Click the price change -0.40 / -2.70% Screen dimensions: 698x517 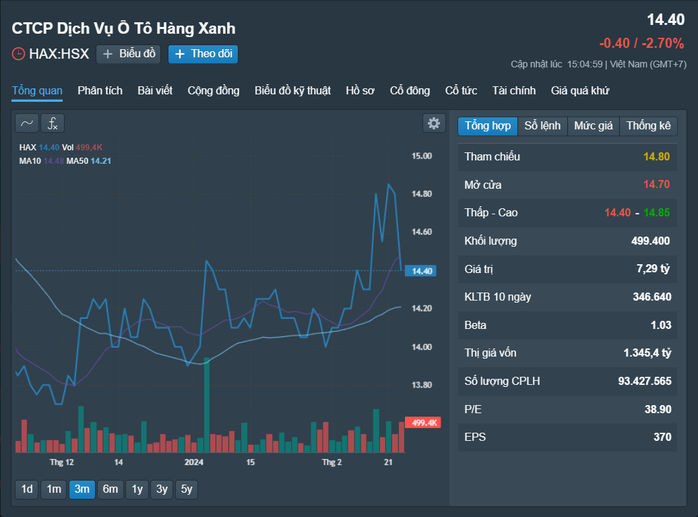tap(641, 43)
